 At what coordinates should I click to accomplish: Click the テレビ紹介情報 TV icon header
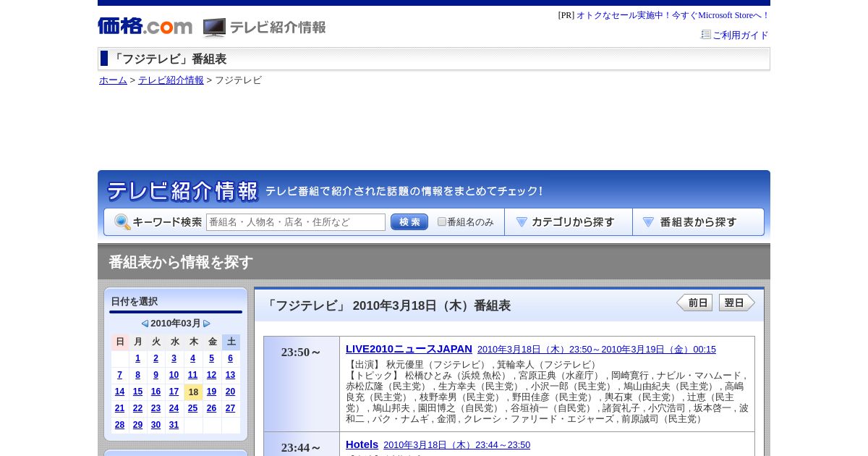coord(265,28)
